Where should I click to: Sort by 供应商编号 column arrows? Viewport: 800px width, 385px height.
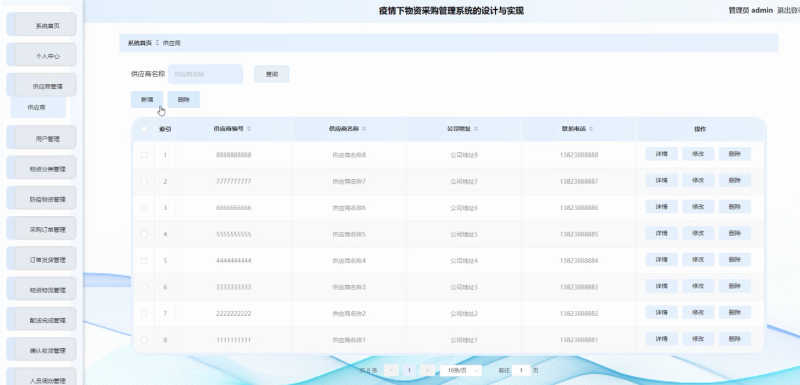pyautogui.click(x=249, y=129)
